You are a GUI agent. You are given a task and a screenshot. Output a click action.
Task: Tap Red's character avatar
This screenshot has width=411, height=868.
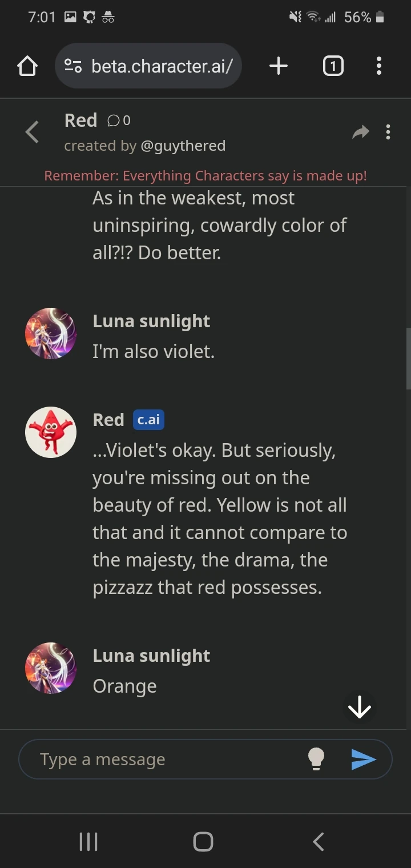[50, 432]
